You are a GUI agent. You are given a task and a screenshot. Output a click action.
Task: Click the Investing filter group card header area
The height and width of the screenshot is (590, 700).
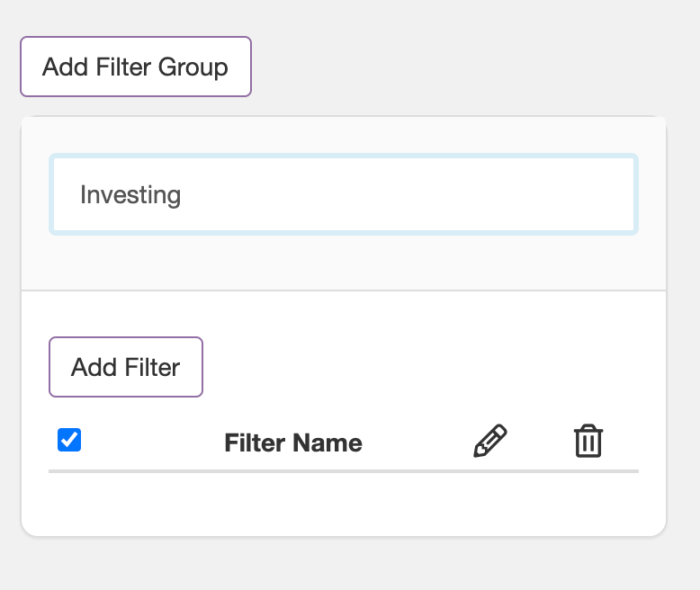pos(344,203)
